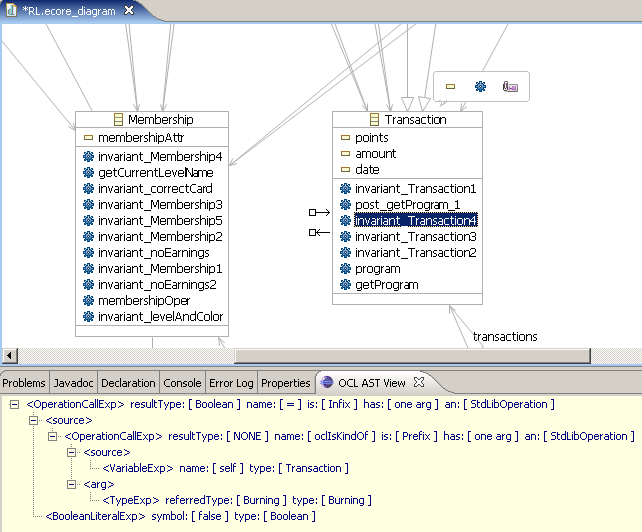Screen dimensions: 642x532
Task: Click the horizontal scrollbar left arrow
Action: [9, 355]
